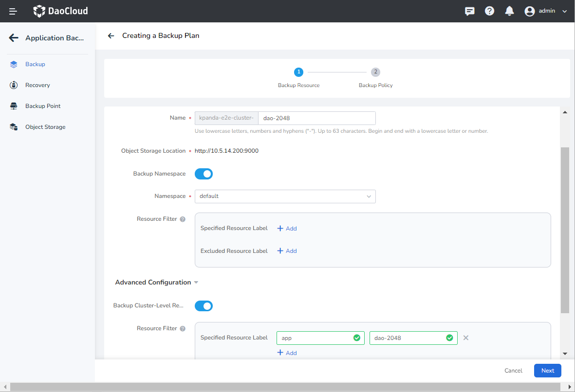Collapse the Advanced Configuration section
The image size is (575, 392).
(x=196, y=282)
